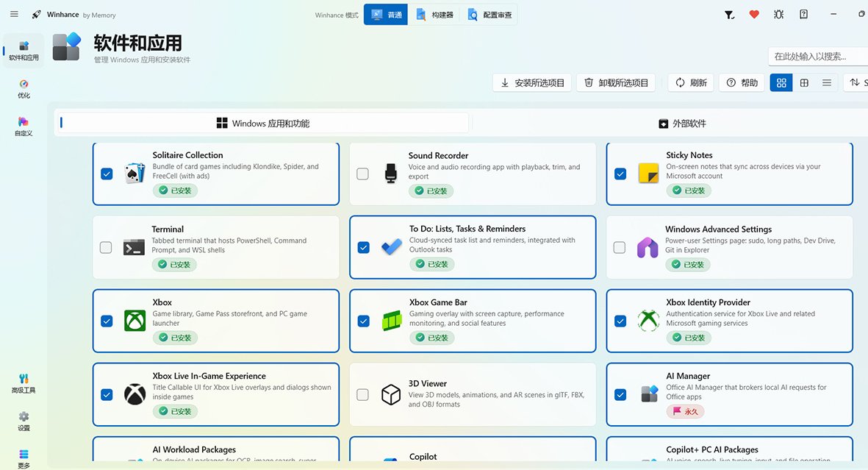Open the filter funnel icon
This screenshot has width=868, height=470.
[730, 15]
